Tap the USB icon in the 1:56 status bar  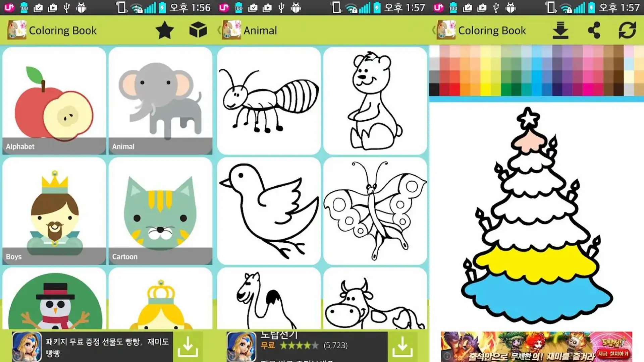(x=67, y=8)
